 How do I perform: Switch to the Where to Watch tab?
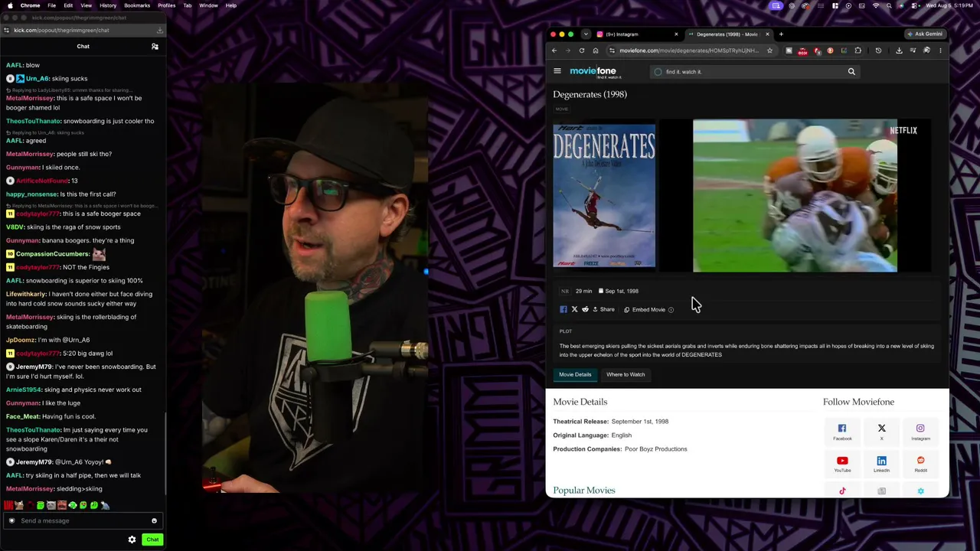pyautogui.click(x=626, y=374)
